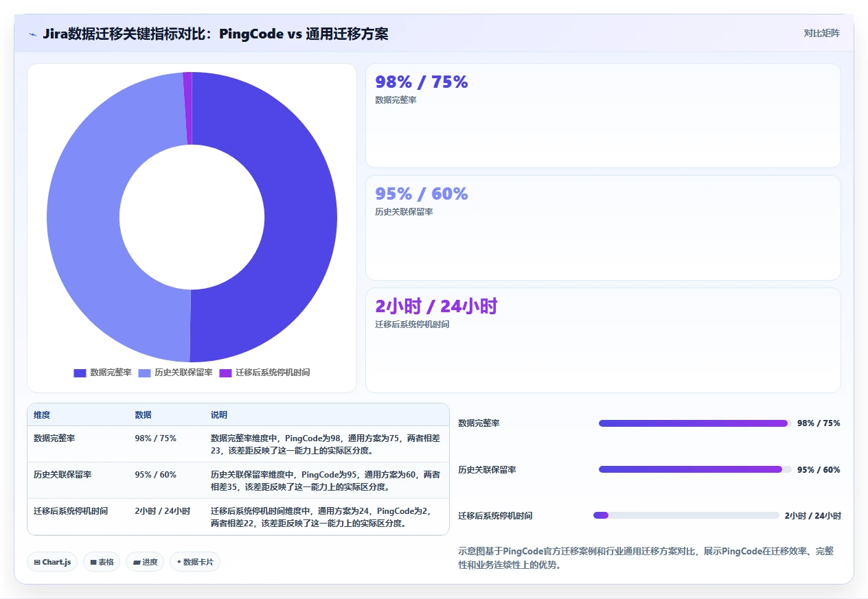Click the 98% / 75% table cell

point(155,438)
